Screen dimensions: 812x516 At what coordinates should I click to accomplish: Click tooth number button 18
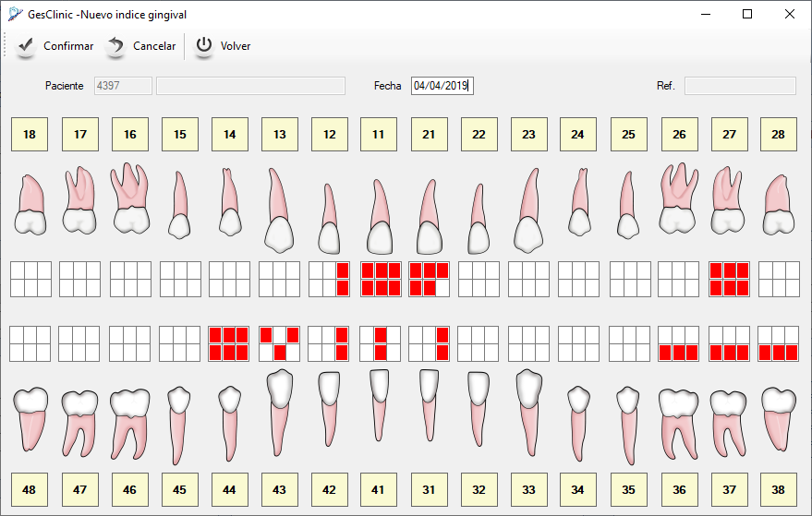pos(30,134)
